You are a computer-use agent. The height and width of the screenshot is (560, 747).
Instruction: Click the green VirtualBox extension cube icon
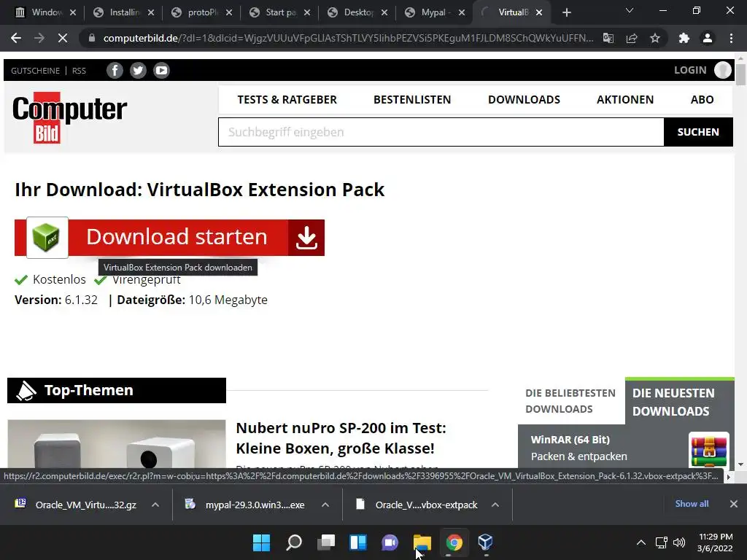pyautogui.click(x=47, y=237)
